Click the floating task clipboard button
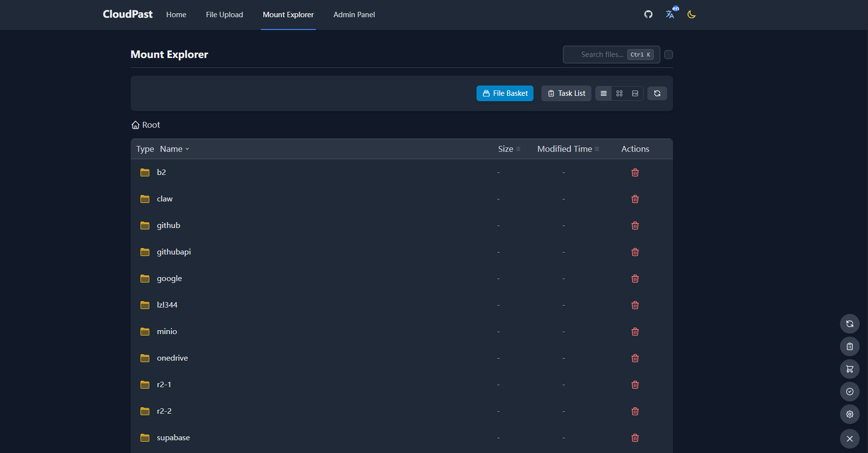This screenshot has height=453, width=868. click(x=850, y=346)
